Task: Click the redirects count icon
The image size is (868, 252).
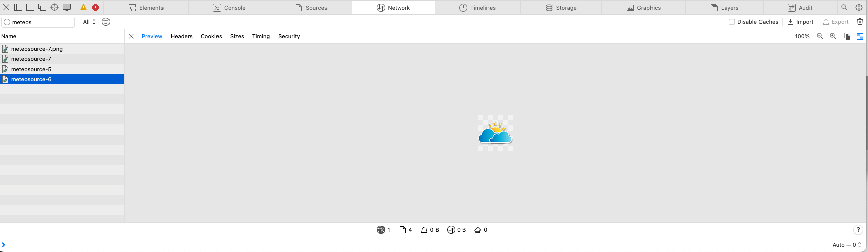Action: (x=478, y=230)
